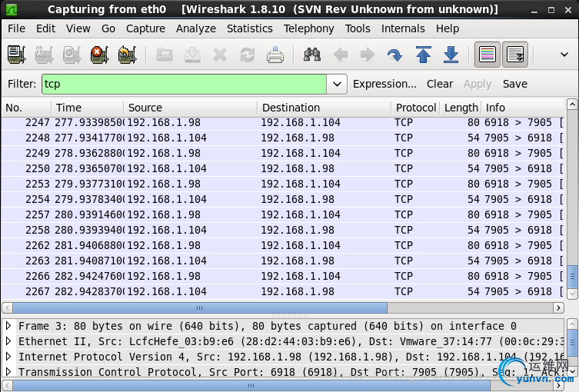
Task: Jump to the last packet
Action: (x=451, y=55)
